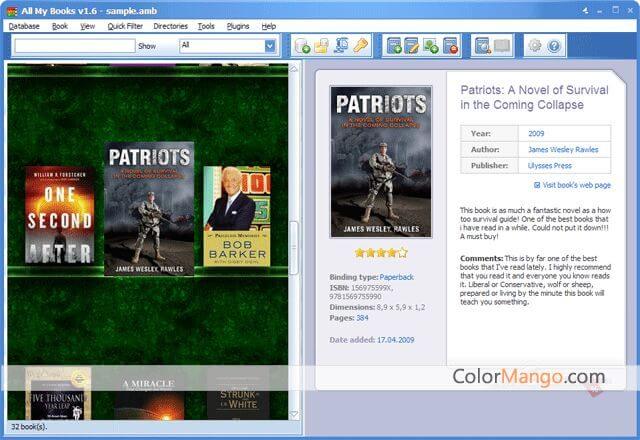
Task: Delete book using red minus icon
Action: pyautogui.click(x=451, y=46)
